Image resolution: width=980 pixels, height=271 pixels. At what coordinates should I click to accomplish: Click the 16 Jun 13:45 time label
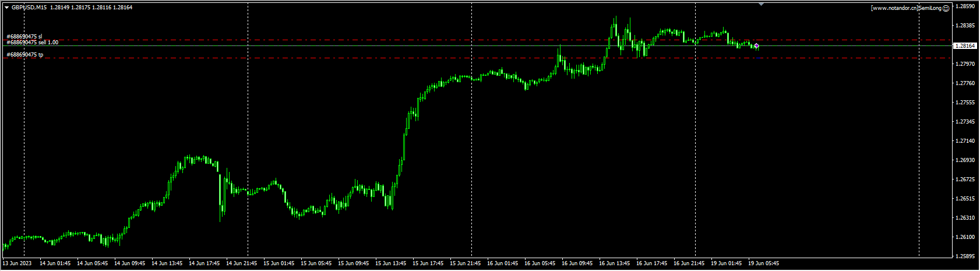pyautogui.click(x=614, y=263)
